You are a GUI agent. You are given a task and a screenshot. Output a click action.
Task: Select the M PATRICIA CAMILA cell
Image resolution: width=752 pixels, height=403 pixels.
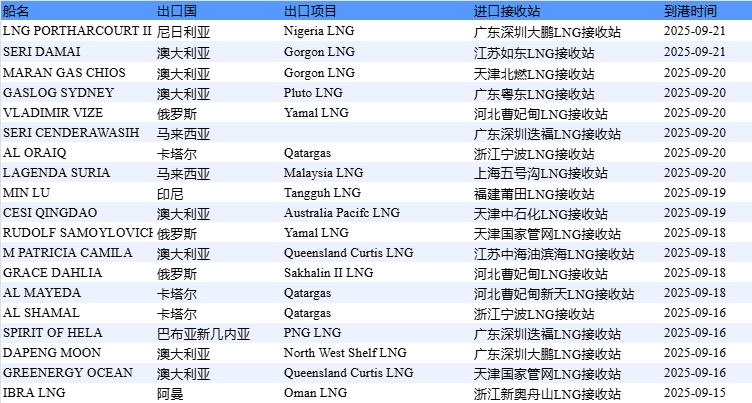click(x=68, y=253)
